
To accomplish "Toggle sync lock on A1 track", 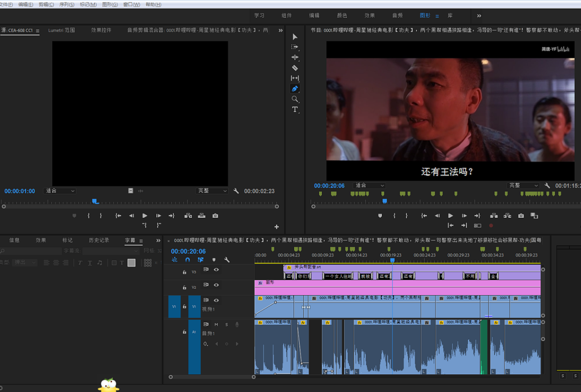I will click(206, 325).
